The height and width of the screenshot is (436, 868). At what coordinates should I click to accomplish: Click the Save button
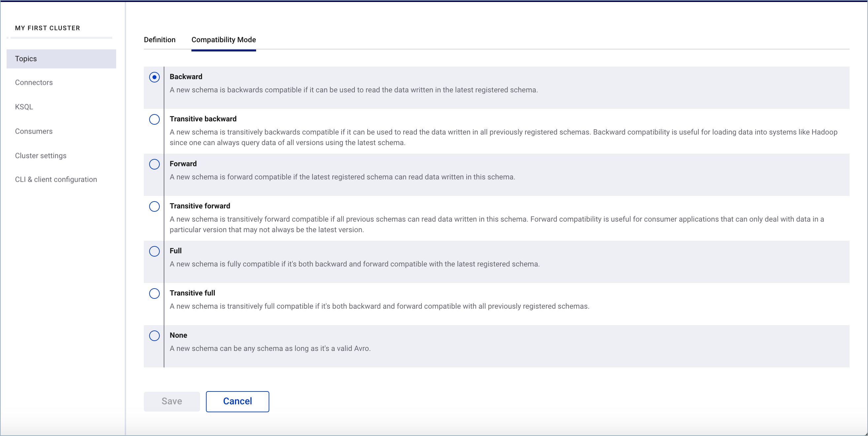pos(171,401)
